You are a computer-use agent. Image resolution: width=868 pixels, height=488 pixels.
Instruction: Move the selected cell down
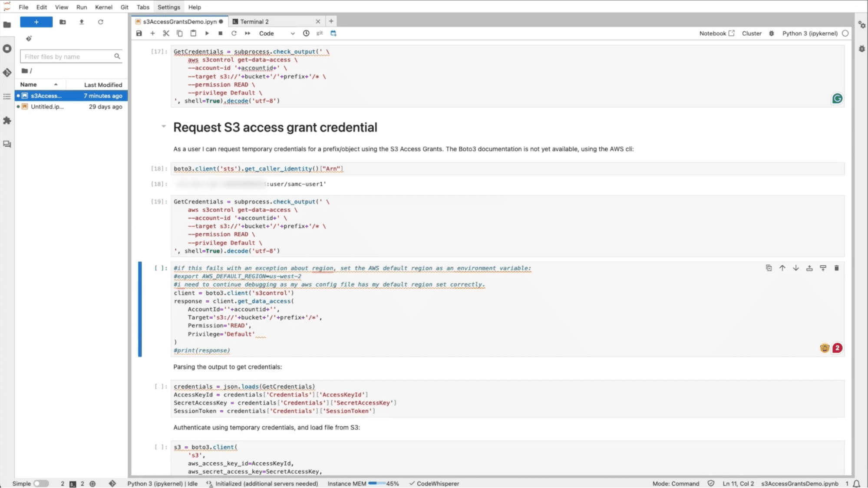point(796,268)
